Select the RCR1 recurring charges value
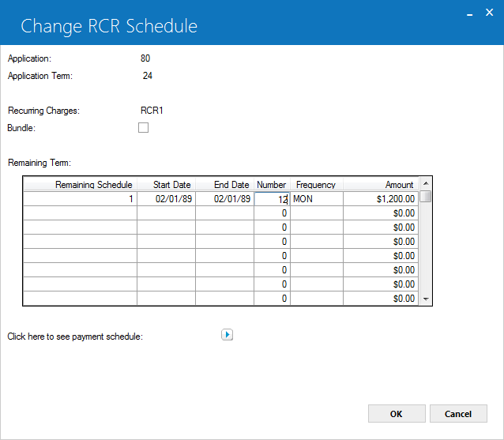This screenshot has width=504, height=440. [152, 111]
